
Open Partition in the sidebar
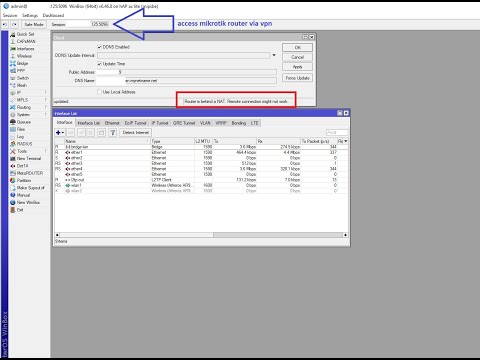tap(24, 181)
